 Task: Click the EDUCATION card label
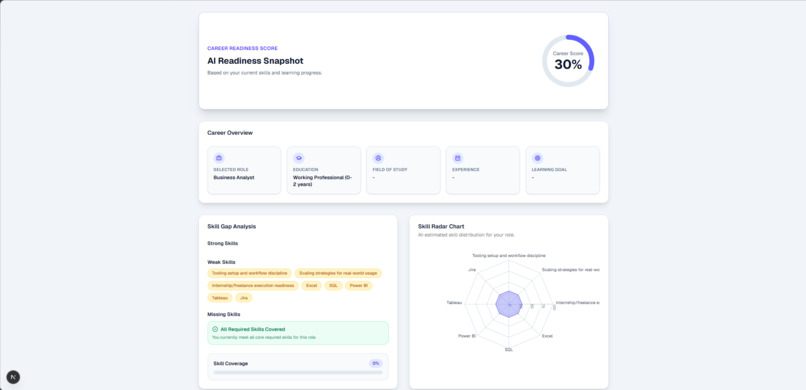pos(306,170)
